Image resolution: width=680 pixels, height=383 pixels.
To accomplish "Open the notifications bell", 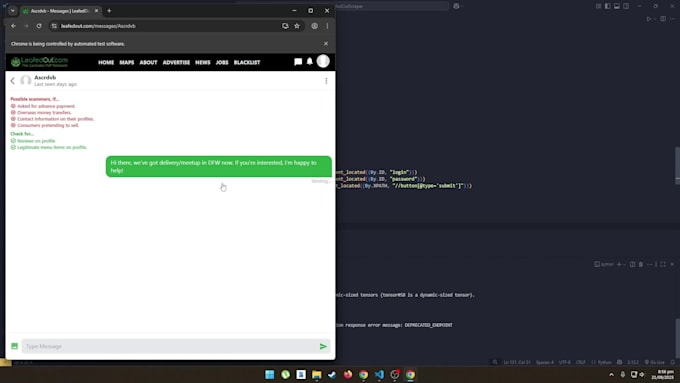I will [310, 62].
